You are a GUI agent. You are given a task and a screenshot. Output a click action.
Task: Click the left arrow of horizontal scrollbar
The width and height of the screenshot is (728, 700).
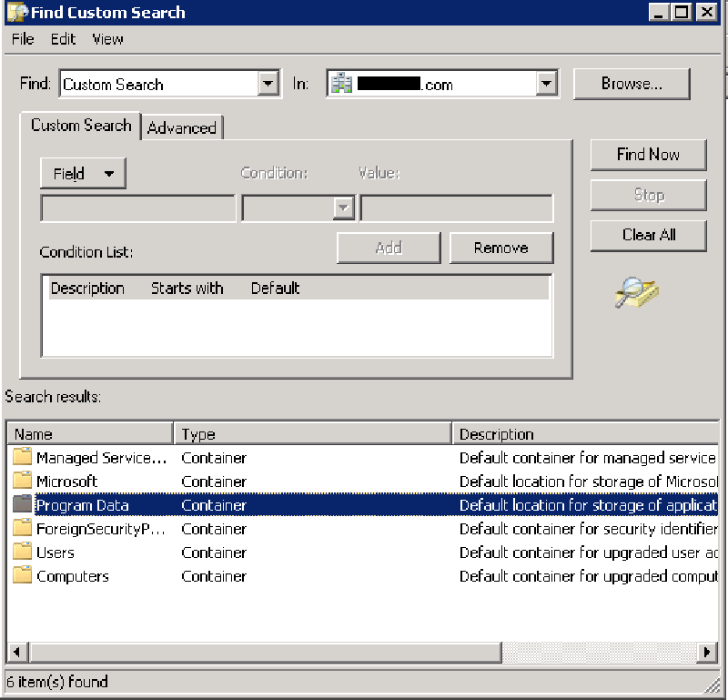pyautogui.click(x=17, y=652)
